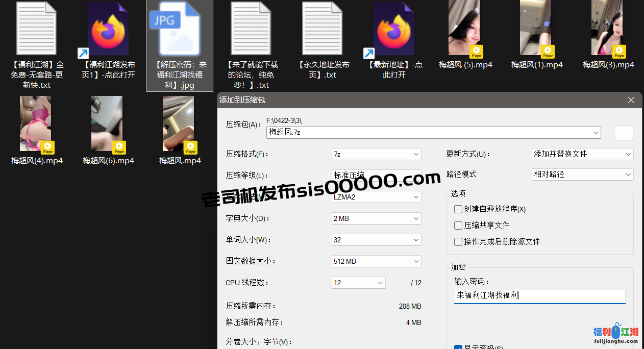This screenshot has width=644, height=349.
Task: Select the 【福利江湖】全免费 text file icon
Action: click(37, 28)
